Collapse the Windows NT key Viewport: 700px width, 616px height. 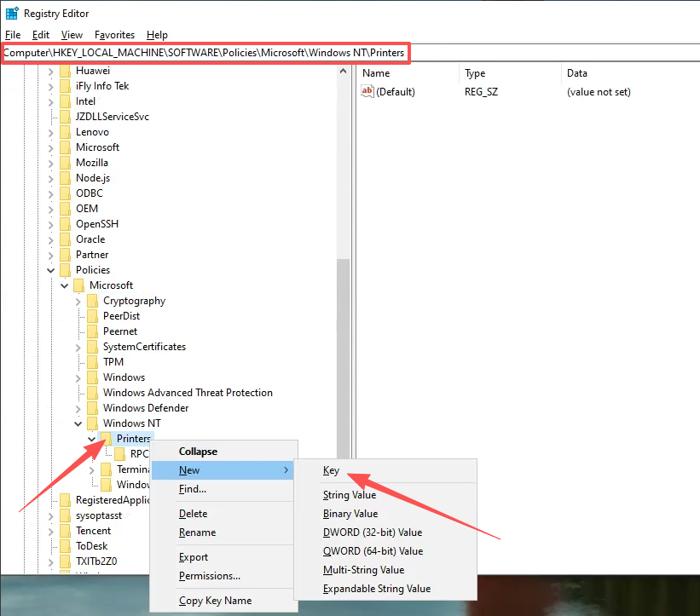pos(78,423)
